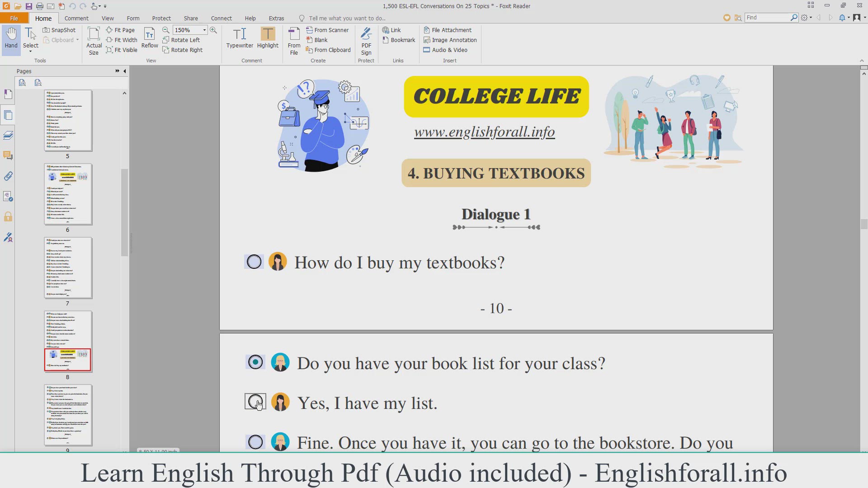This screenshot has width=868, height=488.
Task: Select radio button beside 'How do I buy my textbooks?'
Action: [x=254, y=262]
